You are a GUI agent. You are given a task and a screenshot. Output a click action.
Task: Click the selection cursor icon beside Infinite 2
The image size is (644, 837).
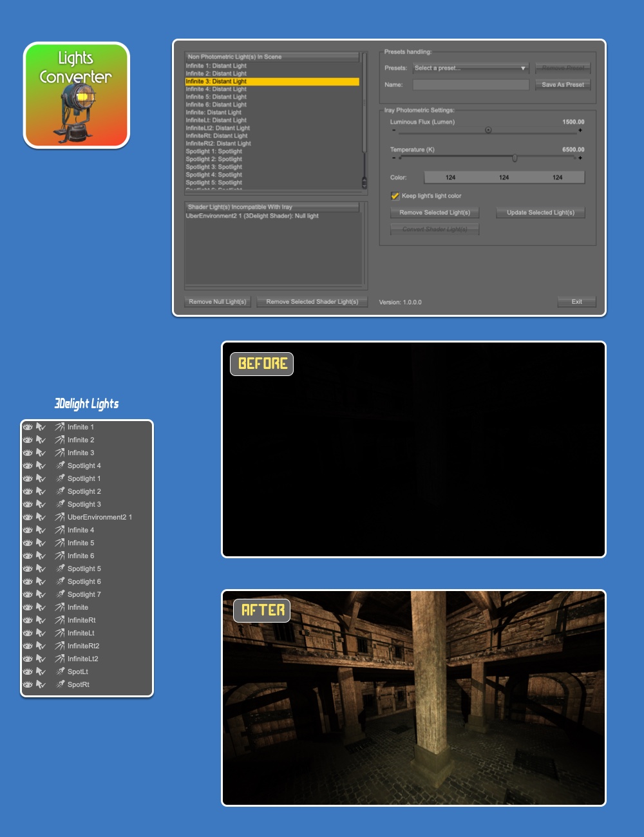click(41, 440)
